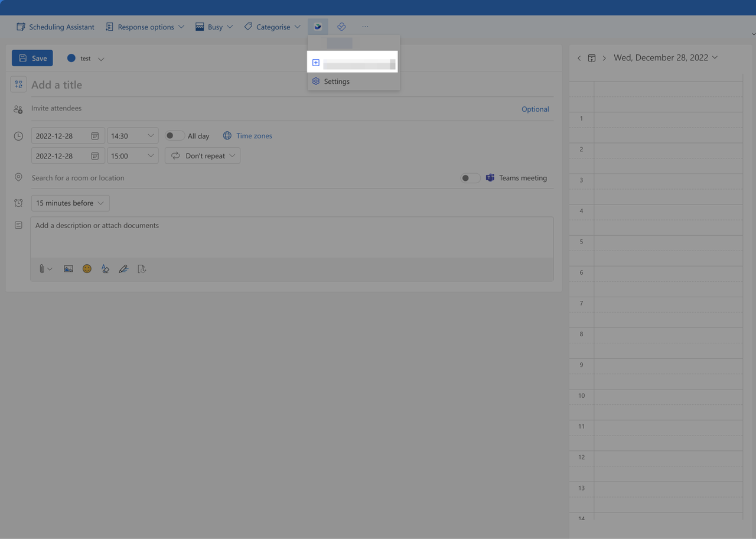
Task: Open the emoji picker in description toolbar
Action: [x=87, y=269]
